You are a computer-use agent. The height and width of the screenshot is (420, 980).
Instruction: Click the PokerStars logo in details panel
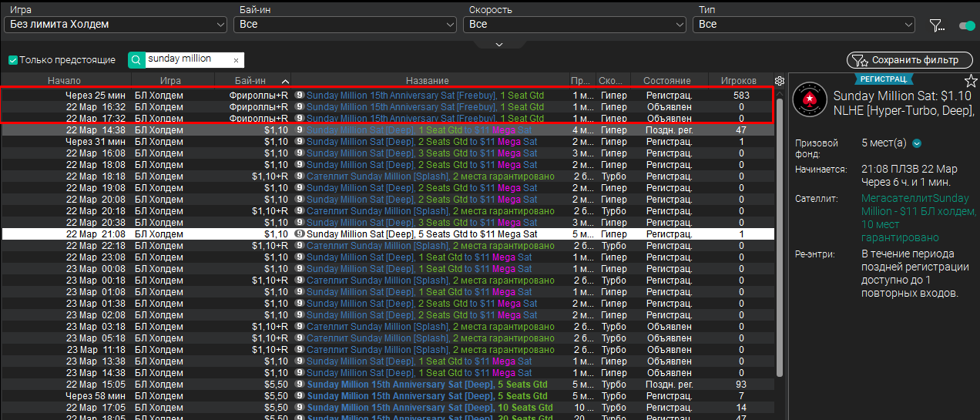coord(810,99)
